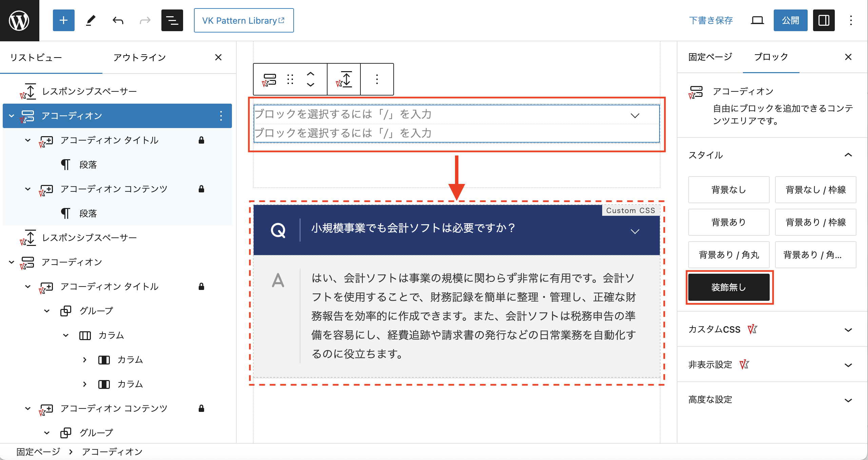
Task: Collapse the parent カラム list item
Action: [66, 335]
